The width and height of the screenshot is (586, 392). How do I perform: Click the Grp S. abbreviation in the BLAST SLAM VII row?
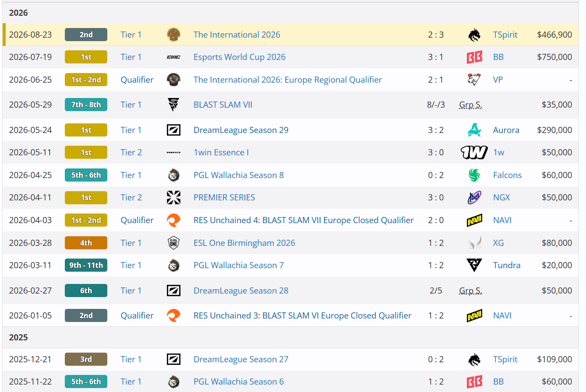(x=470, y=105)
